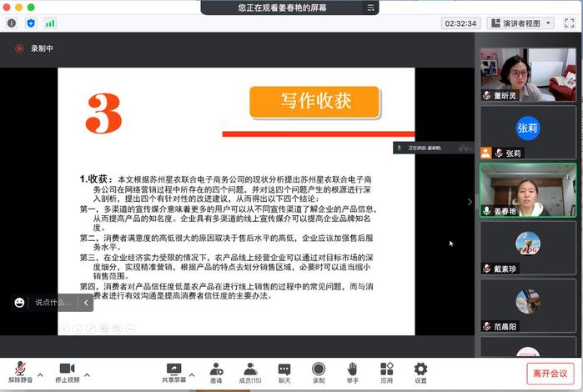This screenshot has height=392, width=583.
Task: Open the 邀请 invite icon
Action: pos(216,370)
